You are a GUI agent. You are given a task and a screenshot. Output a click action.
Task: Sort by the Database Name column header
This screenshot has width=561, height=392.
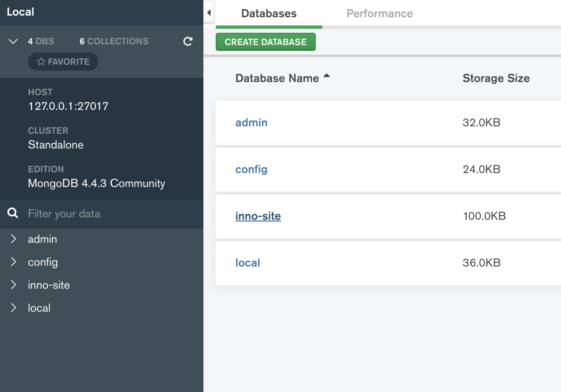277,78
